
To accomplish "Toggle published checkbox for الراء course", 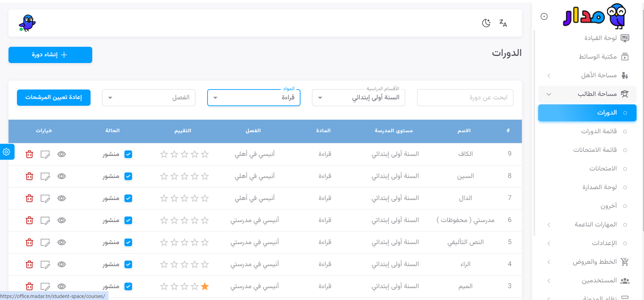I will (x=128, y=264).
